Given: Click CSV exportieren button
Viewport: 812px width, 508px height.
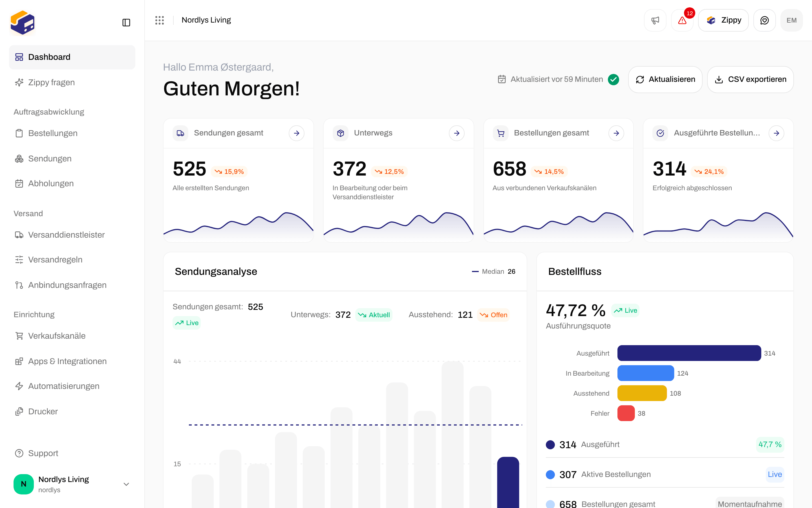Looking at the screenshot, I should tap(750, 80).
